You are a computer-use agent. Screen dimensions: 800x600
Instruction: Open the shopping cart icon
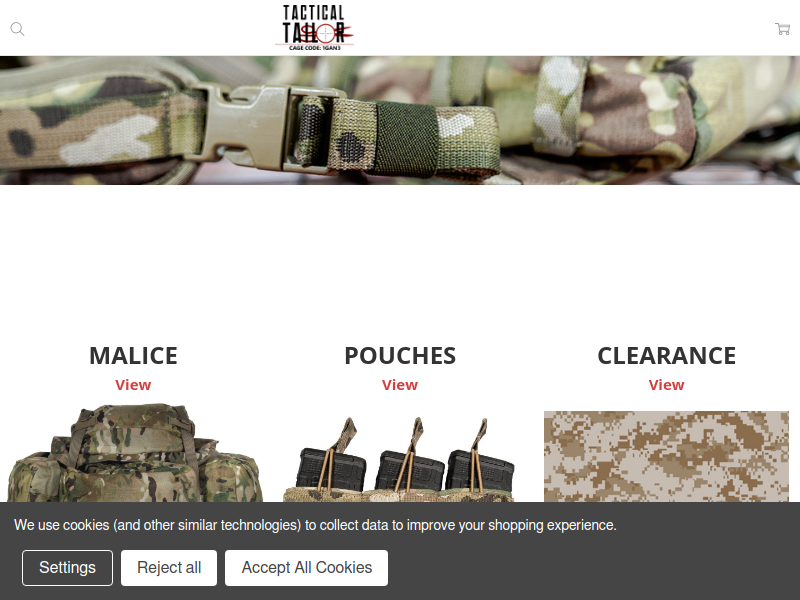(782, 29)
